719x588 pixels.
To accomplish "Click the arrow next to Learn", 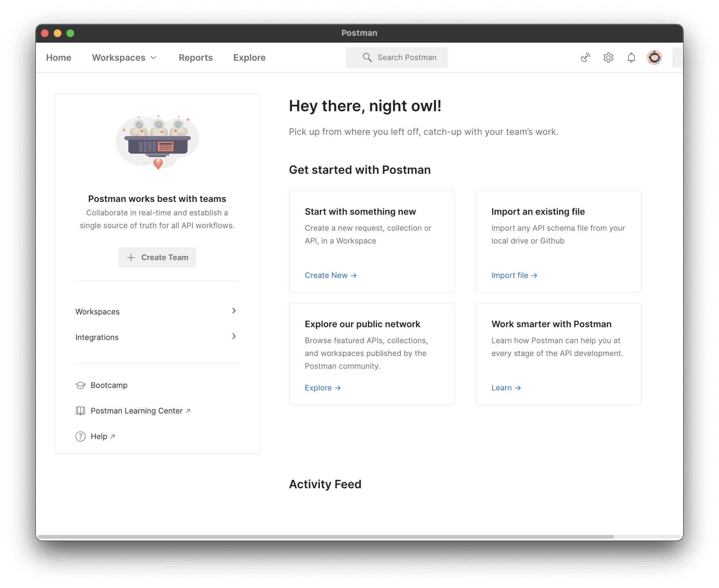I will point(518,388).
